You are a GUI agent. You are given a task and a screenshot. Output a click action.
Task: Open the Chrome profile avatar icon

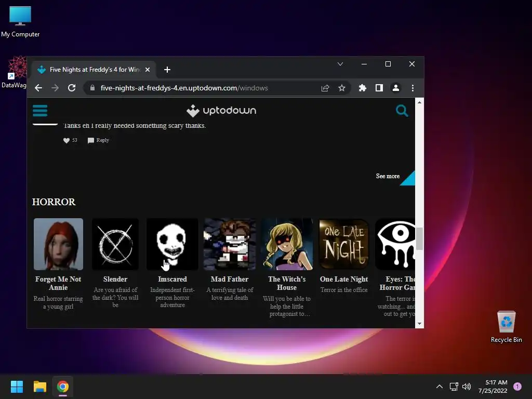pyautogui.click(x=395, y=88)
